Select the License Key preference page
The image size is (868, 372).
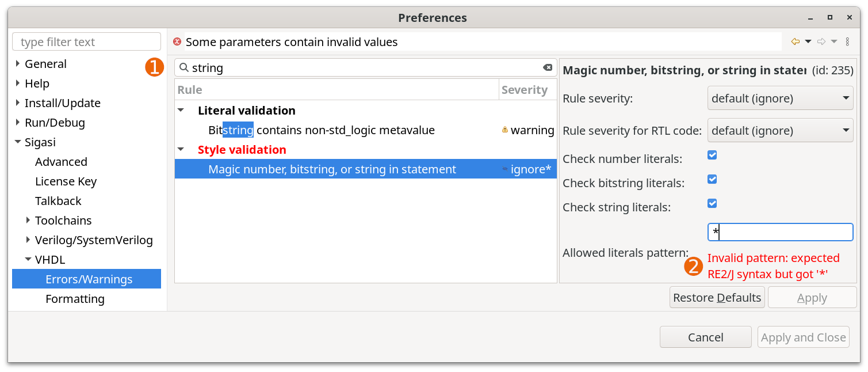point(66,181)
